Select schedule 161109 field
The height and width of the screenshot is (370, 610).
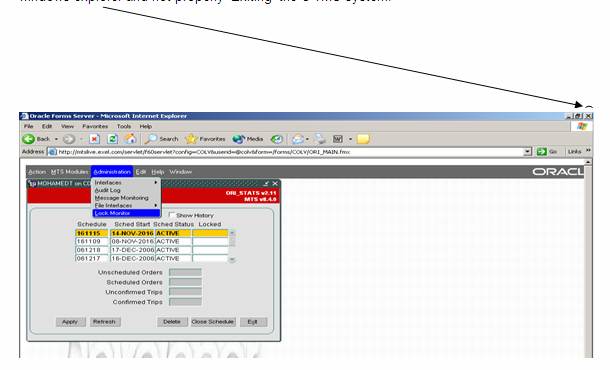click(x=91, y=242)
